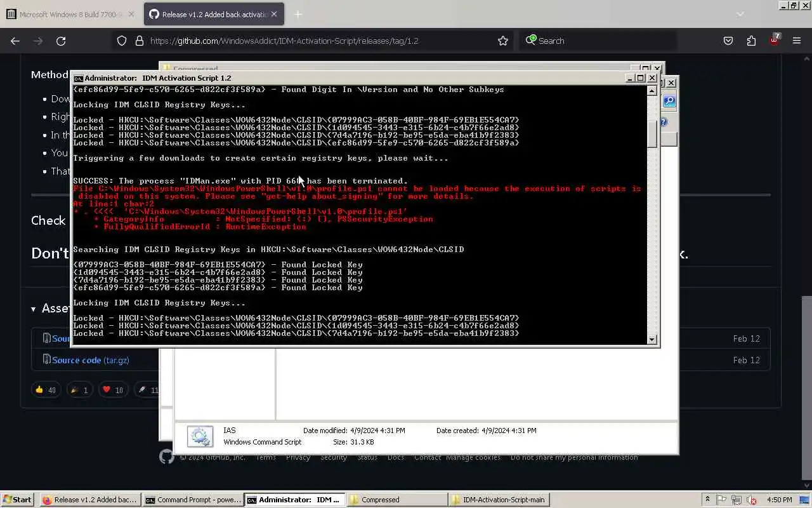
Task: Click the 'Date created: 4/9/2024 4:31 PM' text
Action: click(486, 431)
